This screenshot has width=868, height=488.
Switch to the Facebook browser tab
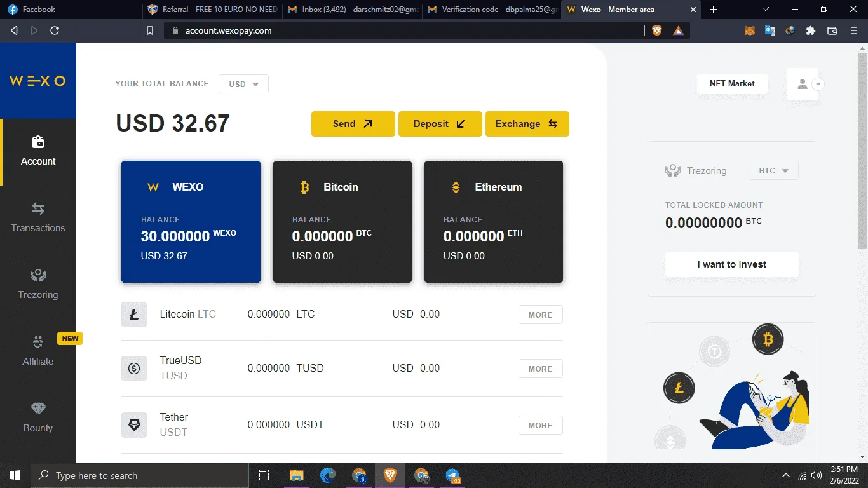pos(70,10)
